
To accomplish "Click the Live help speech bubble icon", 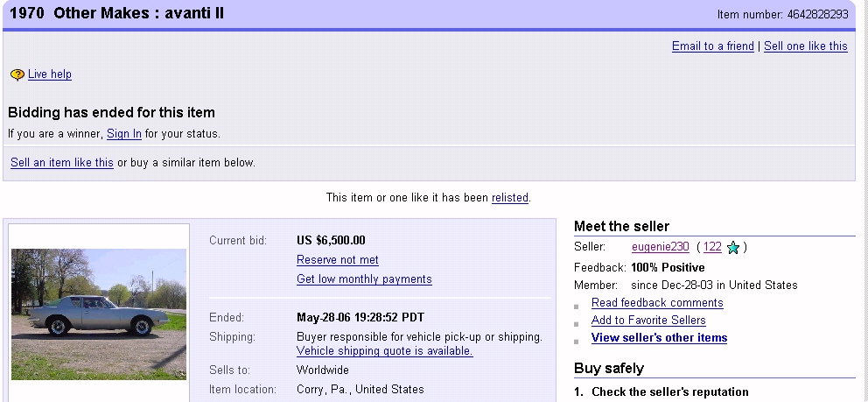I will click(17, 75).
